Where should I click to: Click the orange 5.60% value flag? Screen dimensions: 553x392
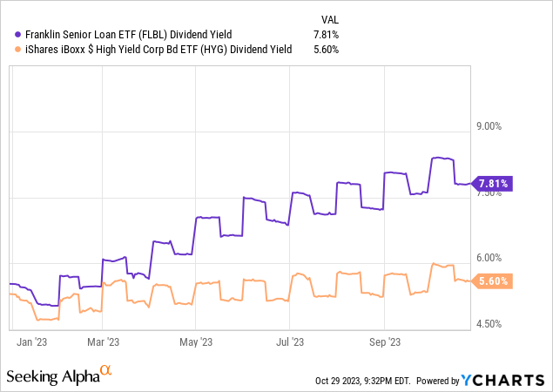pyautogui.click(x=492, y=281)
